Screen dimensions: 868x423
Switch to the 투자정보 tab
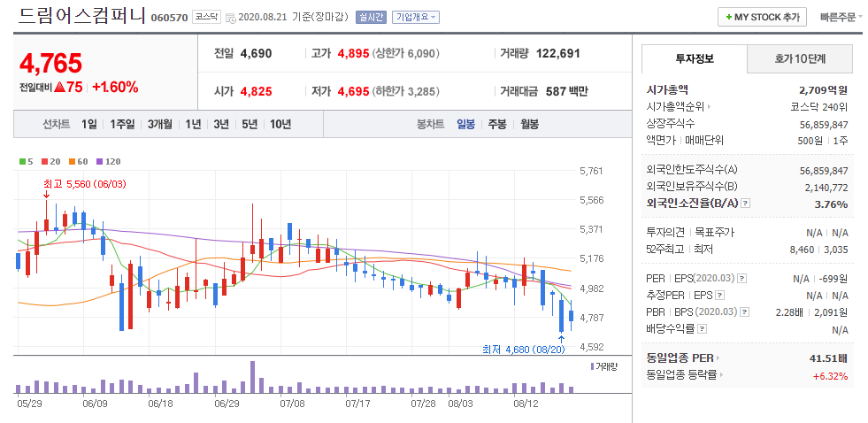coord(695,59)
